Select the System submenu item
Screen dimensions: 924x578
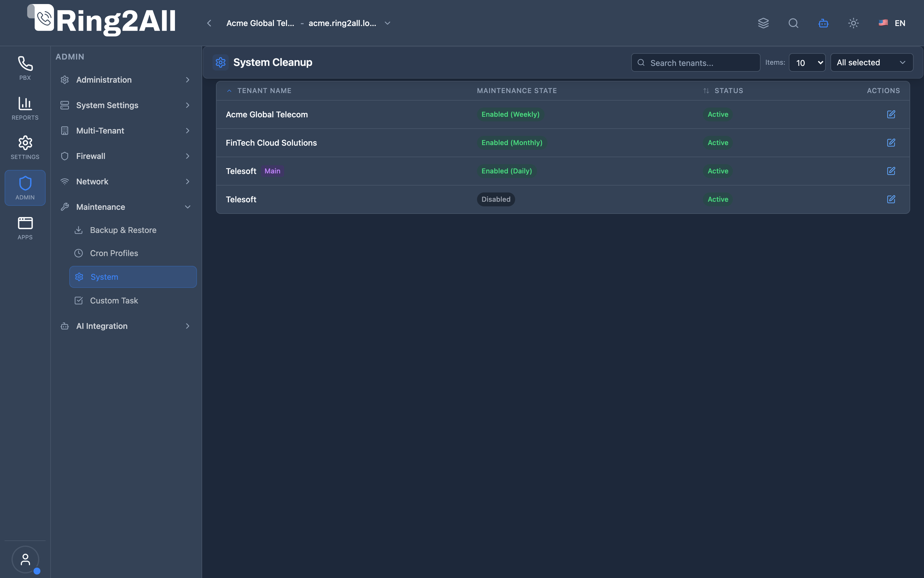click(x=133, y=277)
